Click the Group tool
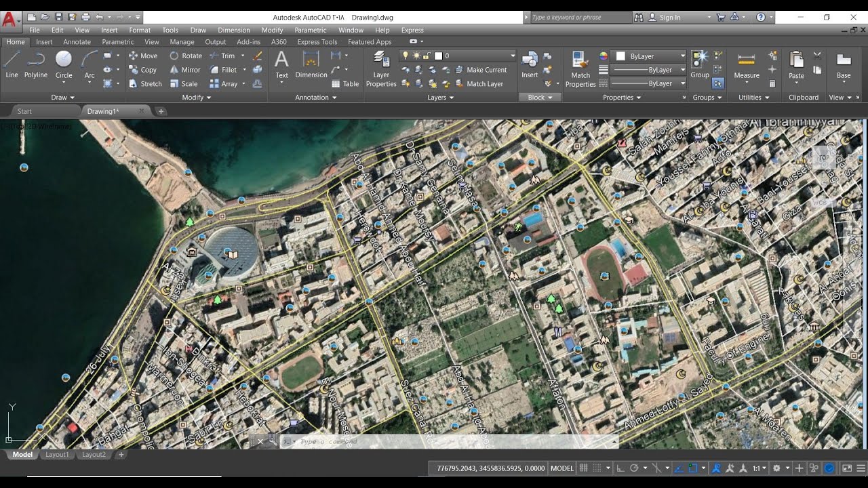The width and height of the screenshot is (868, 488). 700,66
